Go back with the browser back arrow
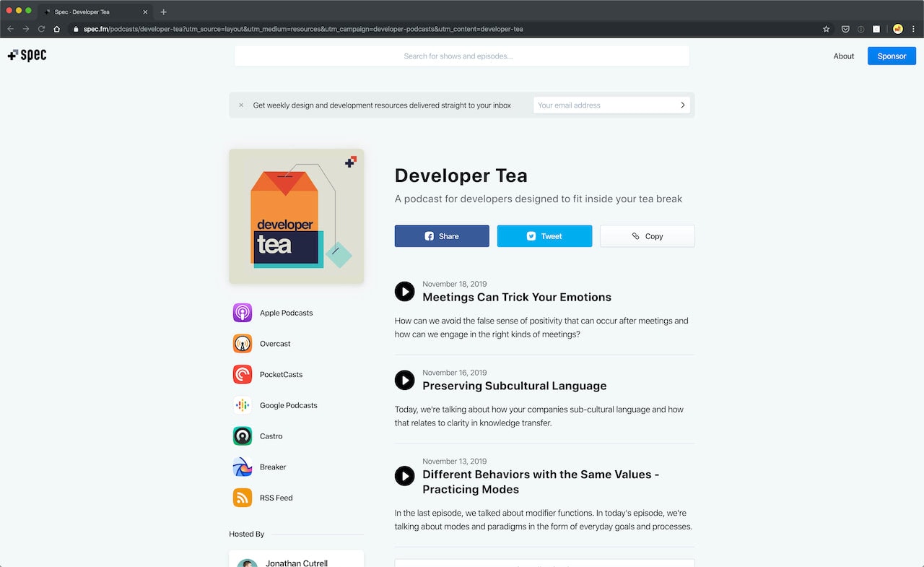 point(10,29)
